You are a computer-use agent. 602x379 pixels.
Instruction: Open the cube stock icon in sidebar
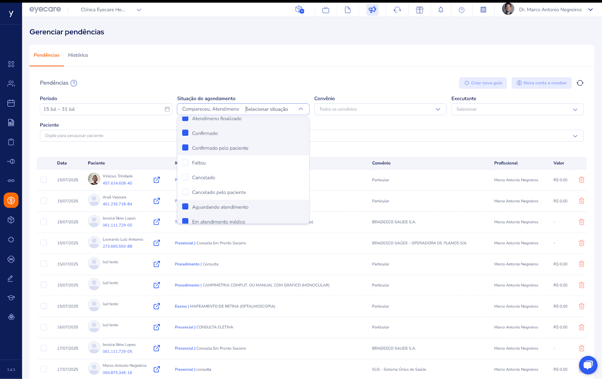(x=11, y=220)
